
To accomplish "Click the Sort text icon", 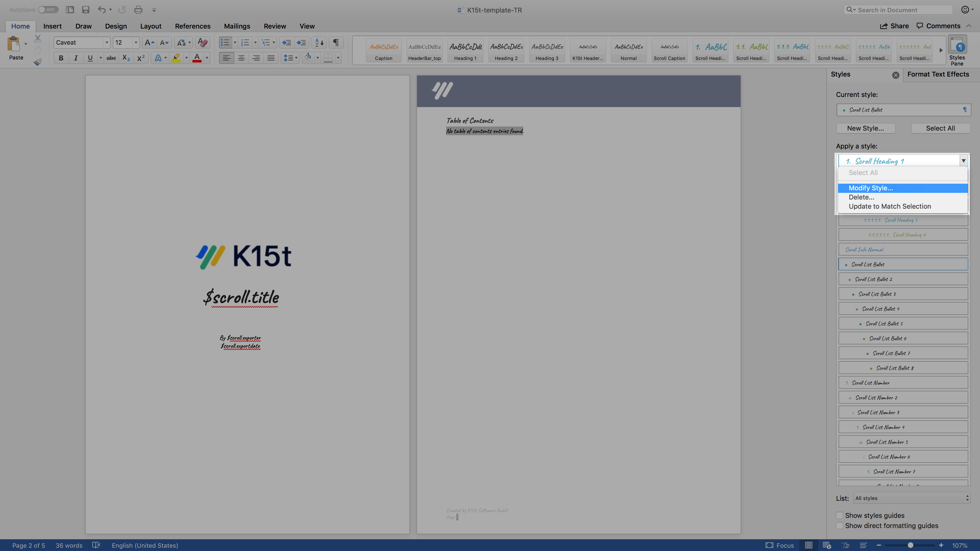I will (x=319, y=43).
